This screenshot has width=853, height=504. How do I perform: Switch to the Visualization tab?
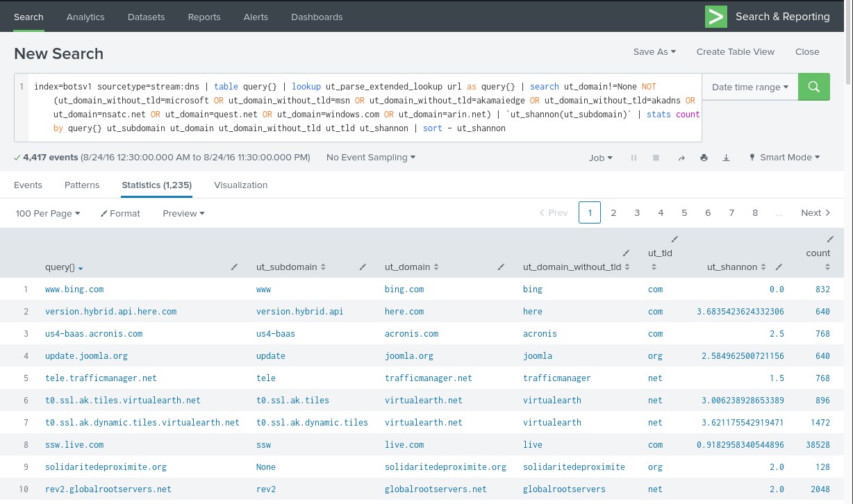tap(240, 185)
